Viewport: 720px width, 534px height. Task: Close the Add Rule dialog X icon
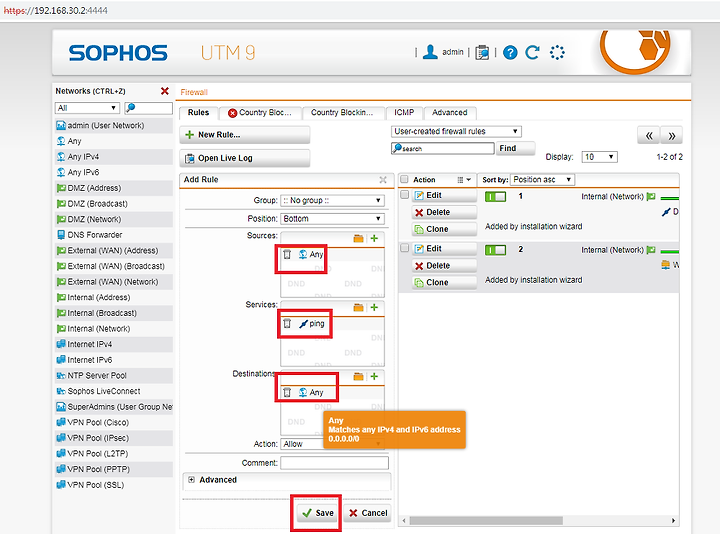(x=383, y=180)
